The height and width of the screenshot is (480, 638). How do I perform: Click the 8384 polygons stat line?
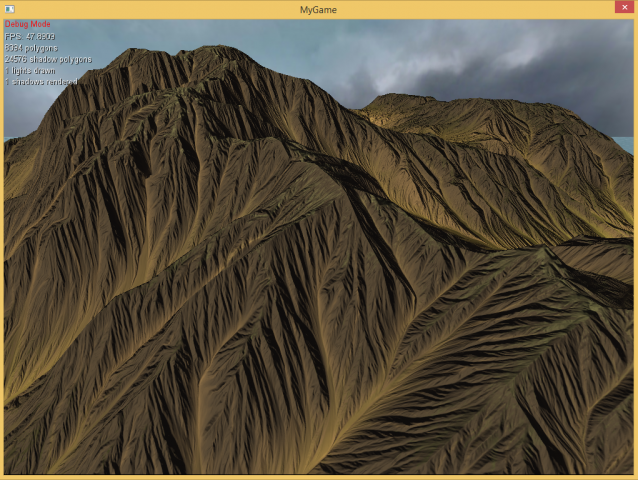[31, 48]
